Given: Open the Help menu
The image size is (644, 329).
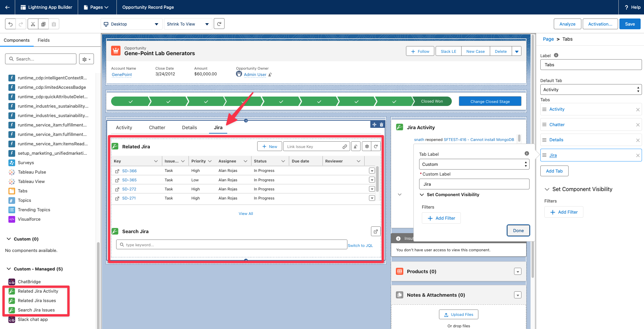Looking at the screenshot, I should coord(633,7).
